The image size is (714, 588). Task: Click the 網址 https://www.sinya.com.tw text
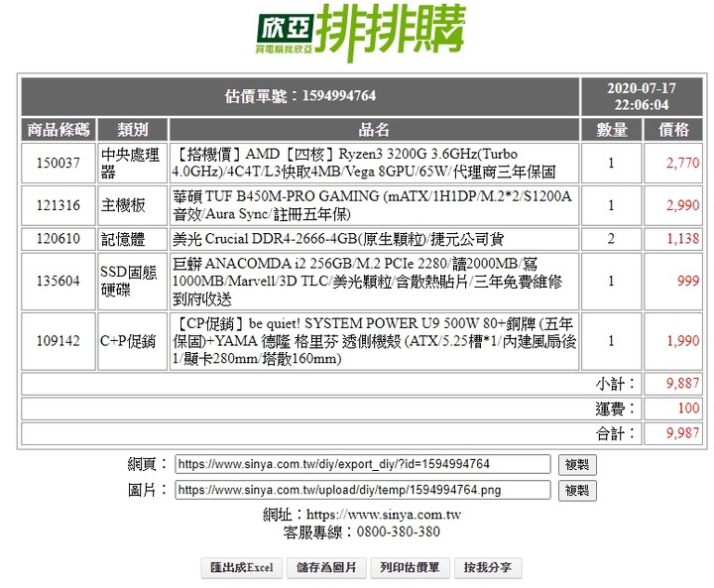(362, 516)
